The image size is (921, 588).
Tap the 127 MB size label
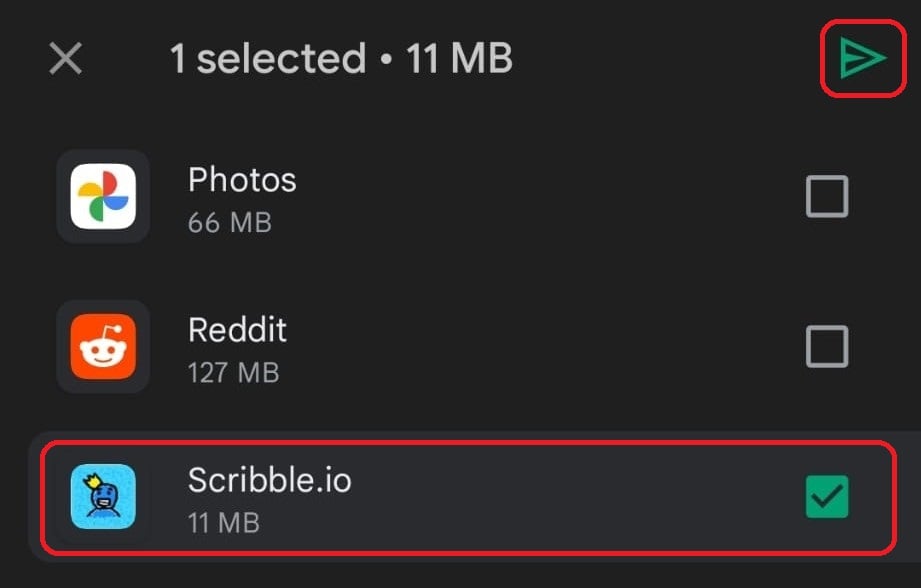point(233,373)
